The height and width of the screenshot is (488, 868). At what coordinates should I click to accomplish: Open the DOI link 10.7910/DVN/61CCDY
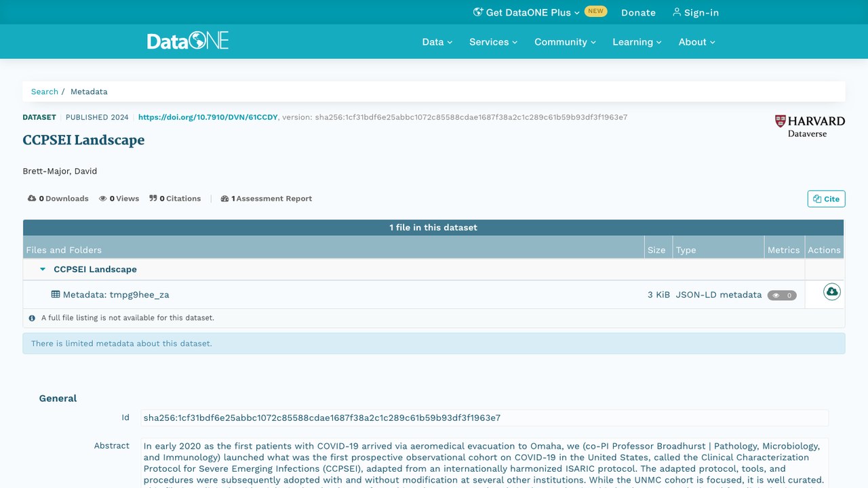[208, 117]
